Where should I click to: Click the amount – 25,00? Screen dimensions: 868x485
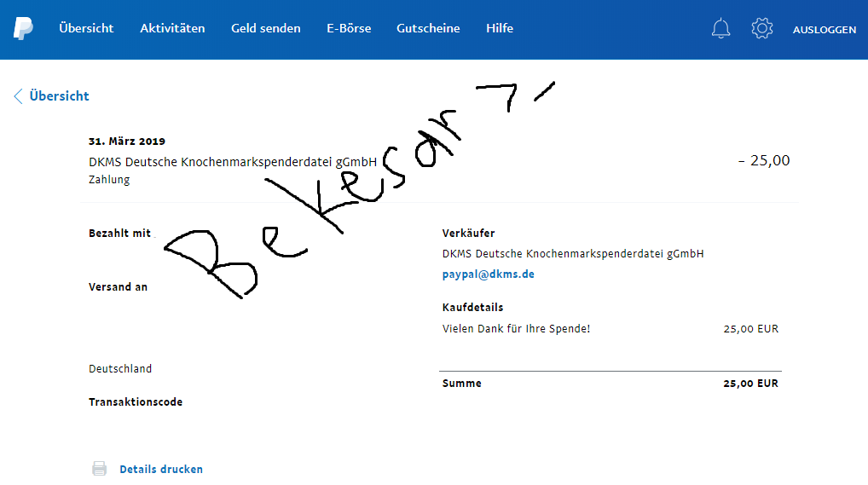(x=764, y=160)
